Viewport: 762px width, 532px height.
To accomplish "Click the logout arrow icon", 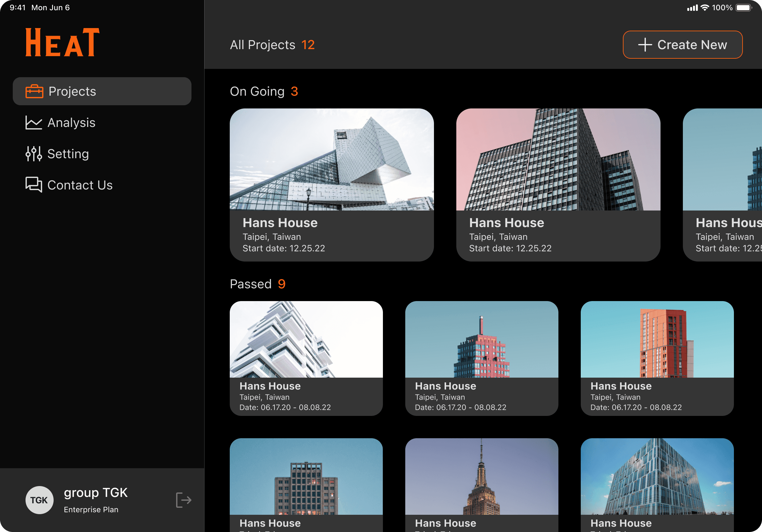I will (x=183, y=500).
